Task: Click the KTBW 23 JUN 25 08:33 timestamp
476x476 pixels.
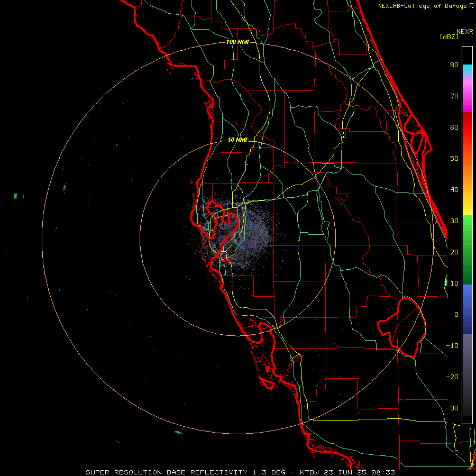Action: tap(347, 472)
